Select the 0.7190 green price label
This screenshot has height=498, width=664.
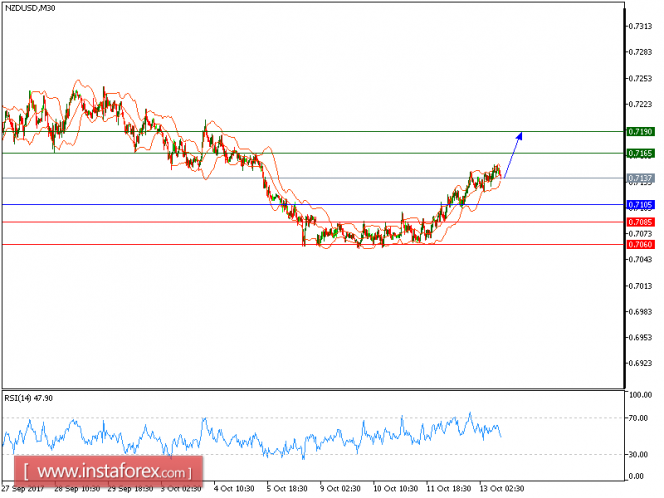[640, 132]
